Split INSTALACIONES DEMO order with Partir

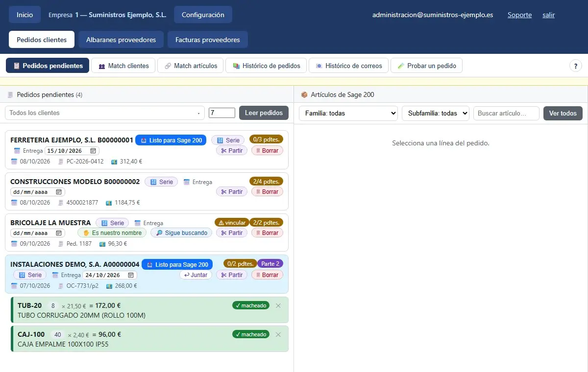[232, 275]
